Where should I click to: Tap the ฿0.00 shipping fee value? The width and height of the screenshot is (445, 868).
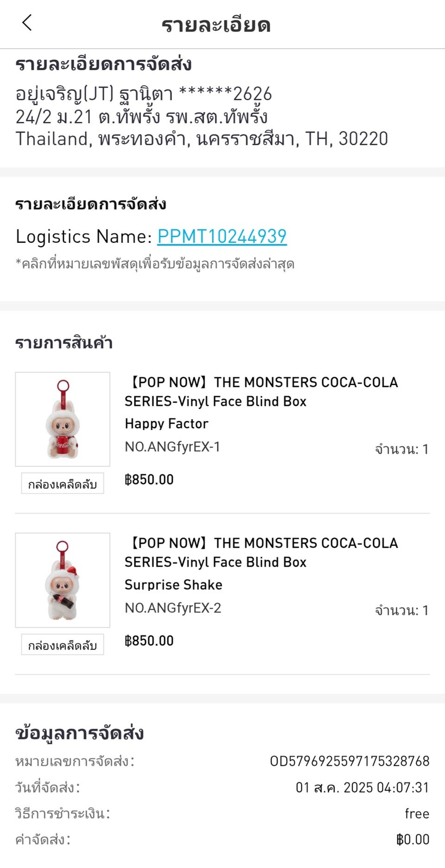click(413, 839)
